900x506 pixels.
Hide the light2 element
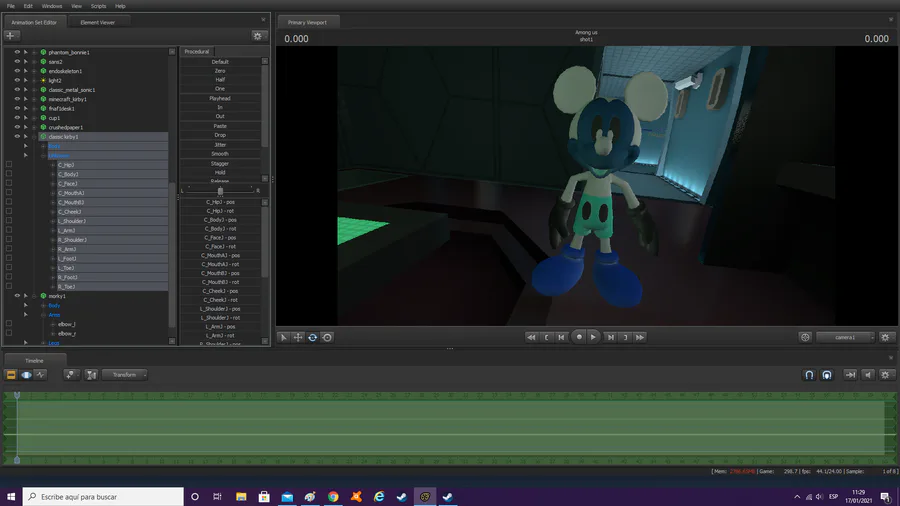point(17,80)
